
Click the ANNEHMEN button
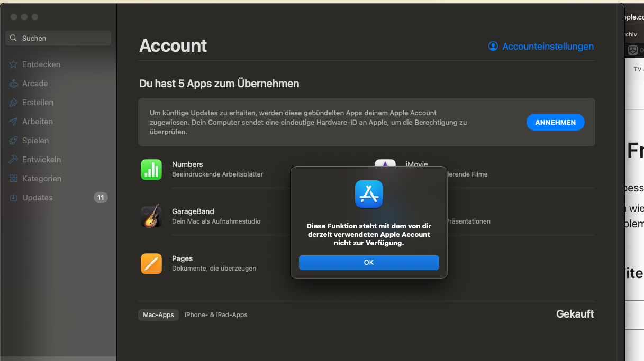(555, 122)
